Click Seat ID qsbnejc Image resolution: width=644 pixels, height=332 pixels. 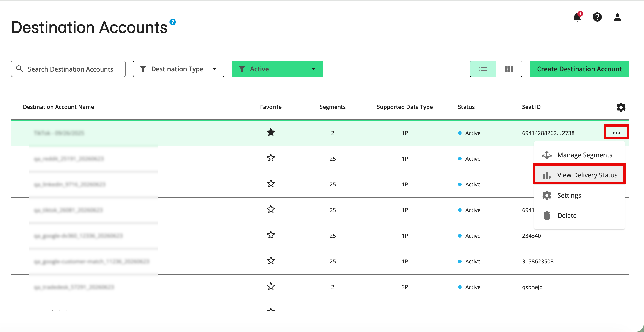[x=532, y=287]
